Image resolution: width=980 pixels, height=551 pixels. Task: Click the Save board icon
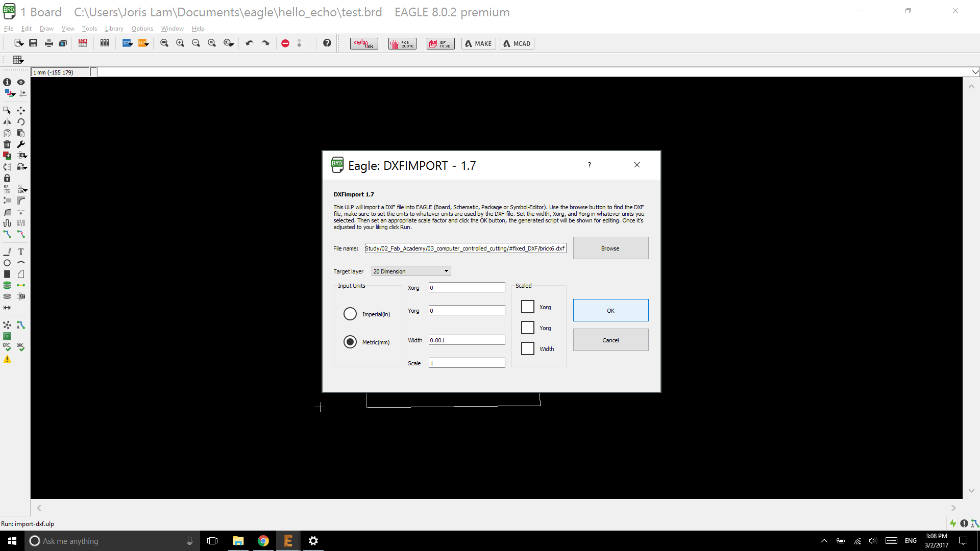[x=33, y=43]
